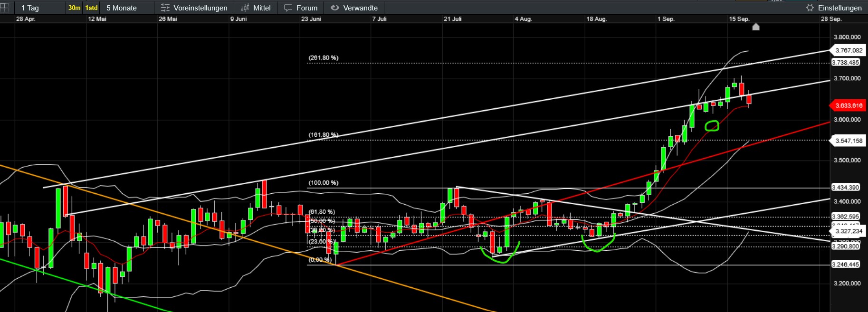
Task: Click the 1 Sep. date label
Action: pos(666,19)
